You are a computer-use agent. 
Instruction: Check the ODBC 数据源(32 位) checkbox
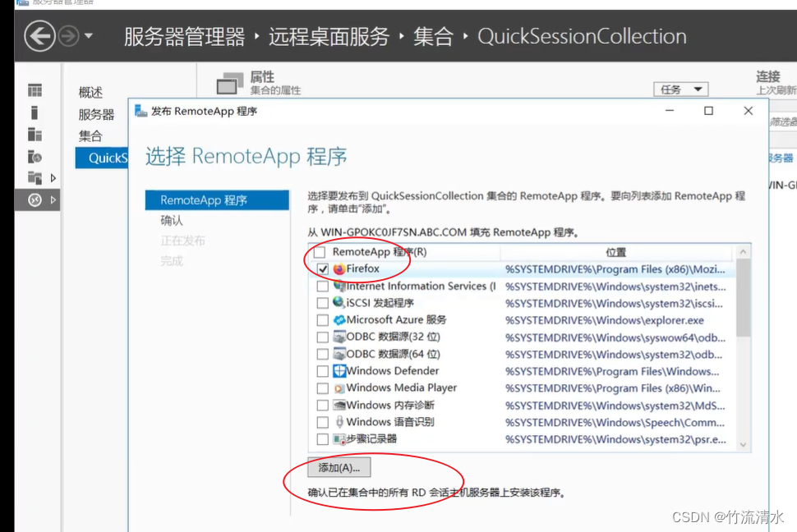point(322,337)
